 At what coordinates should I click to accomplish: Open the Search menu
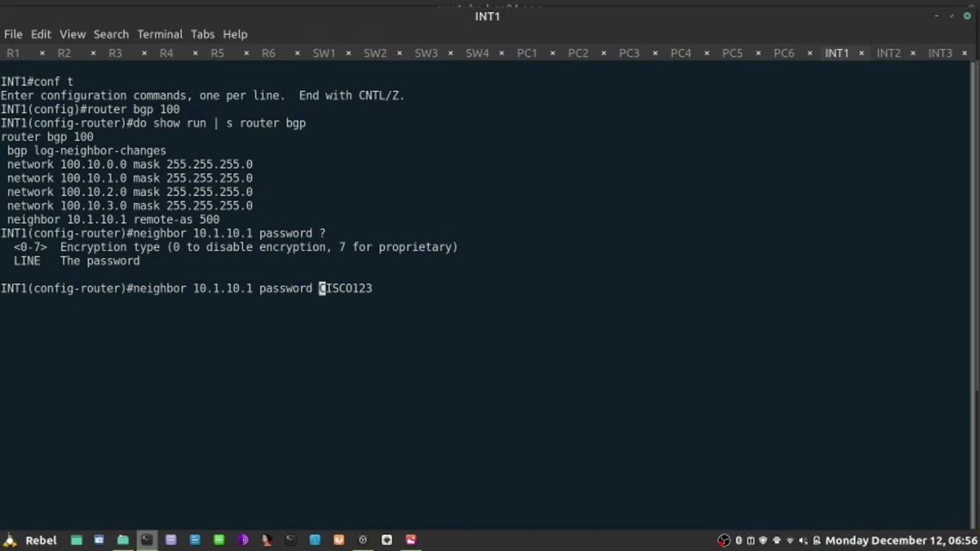point(111,34)
